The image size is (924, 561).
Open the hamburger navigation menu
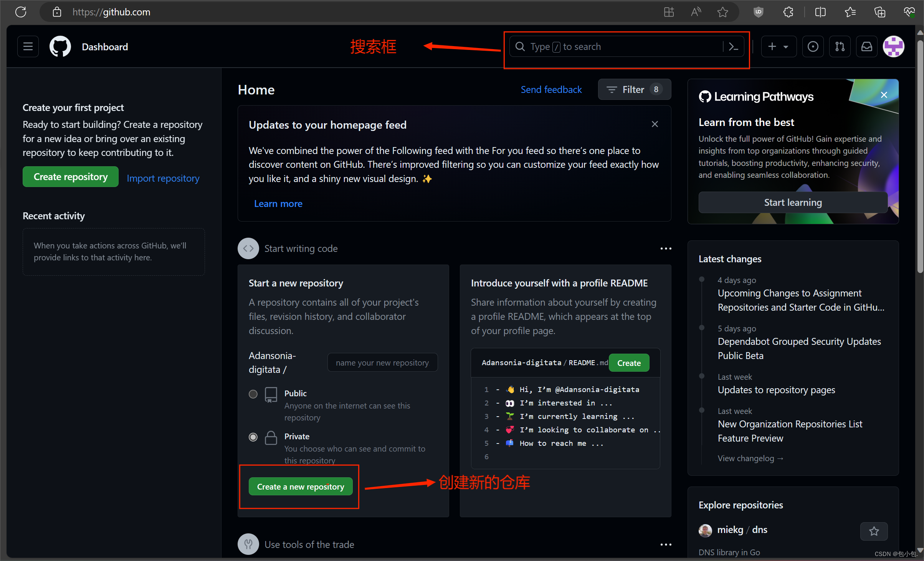[28, 46]
